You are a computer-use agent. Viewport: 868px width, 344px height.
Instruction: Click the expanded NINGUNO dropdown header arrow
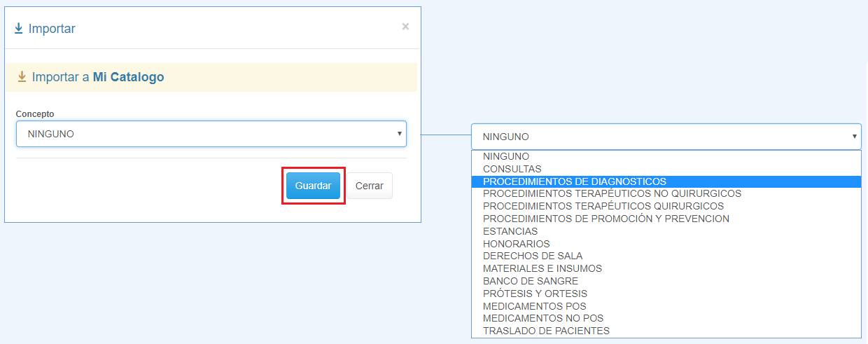(854, 137)
